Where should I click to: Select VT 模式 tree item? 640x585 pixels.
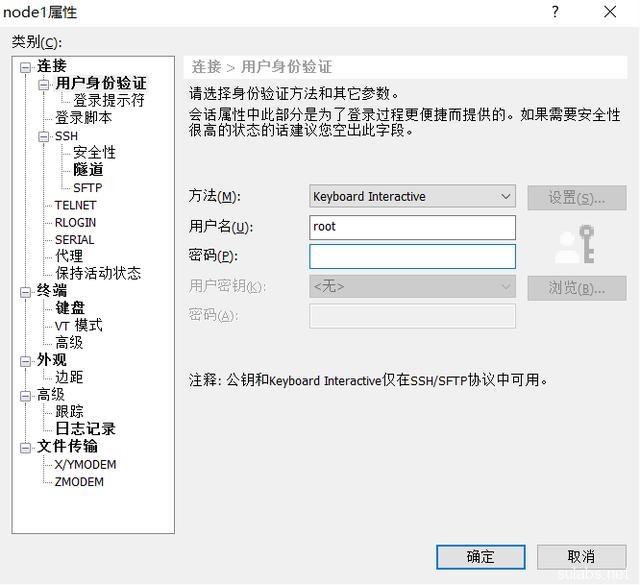[79, 325]
